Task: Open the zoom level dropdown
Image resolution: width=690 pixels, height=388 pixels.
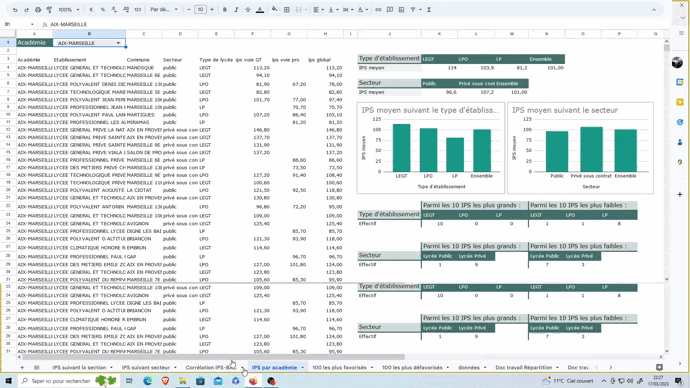Action: (69, 10)
